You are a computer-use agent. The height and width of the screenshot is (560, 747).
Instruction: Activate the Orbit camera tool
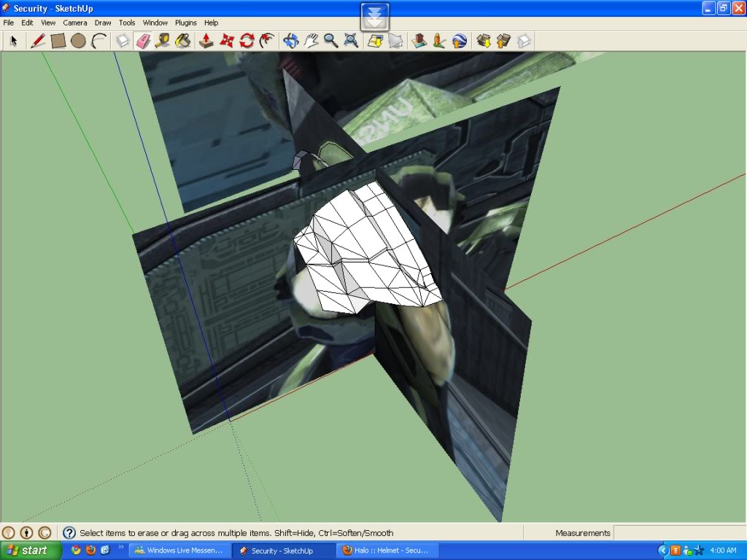point(290,41)
